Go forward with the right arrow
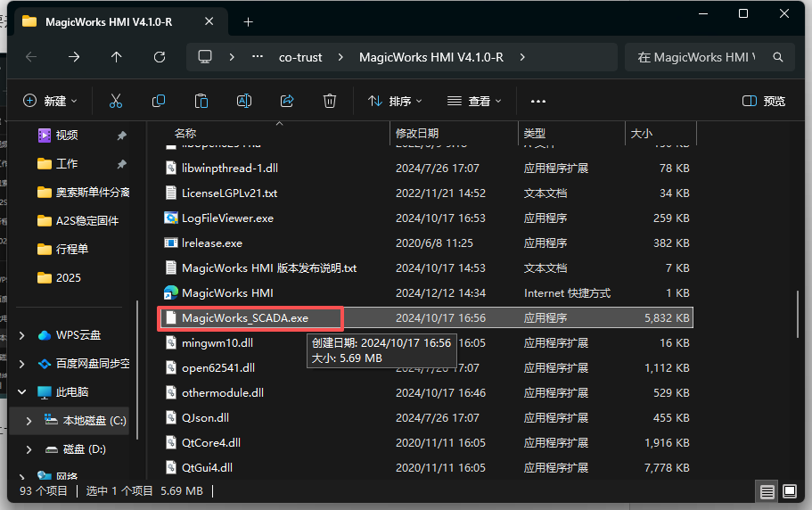The image size is (812, 510). tap(74, 57)
